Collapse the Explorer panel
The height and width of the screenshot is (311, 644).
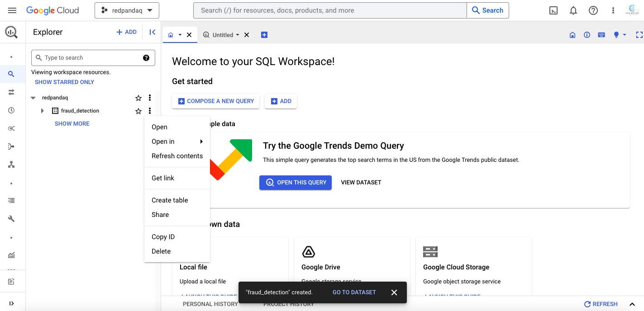click(x=153, y=32)
